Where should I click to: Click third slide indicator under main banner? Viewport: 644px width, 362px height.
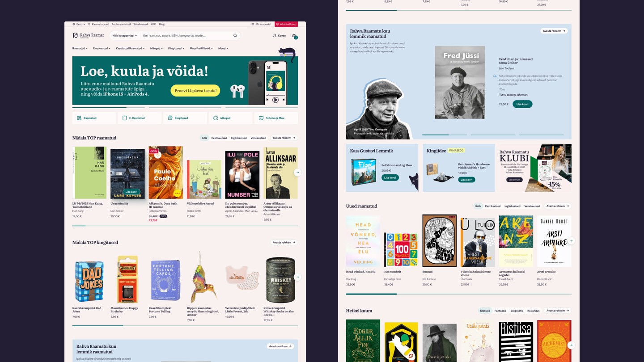pyautogui.click(x=262, y=108)
